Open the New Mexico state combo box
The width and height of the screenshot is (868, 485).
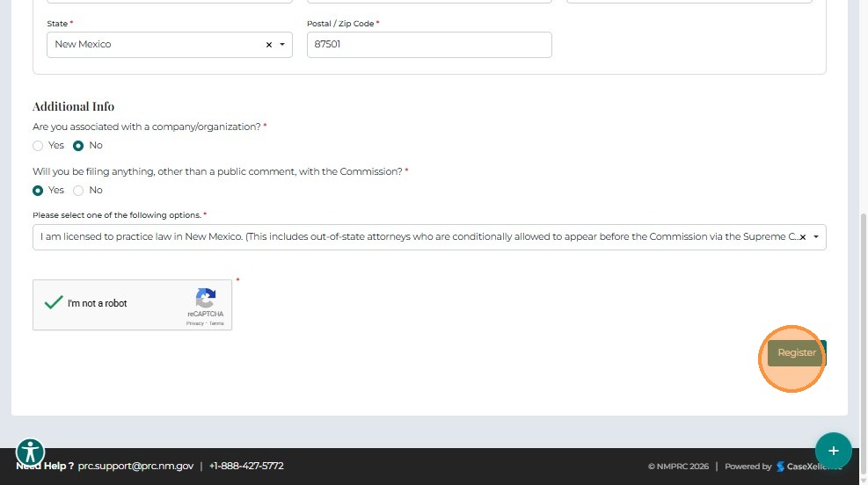coord(170,45)
